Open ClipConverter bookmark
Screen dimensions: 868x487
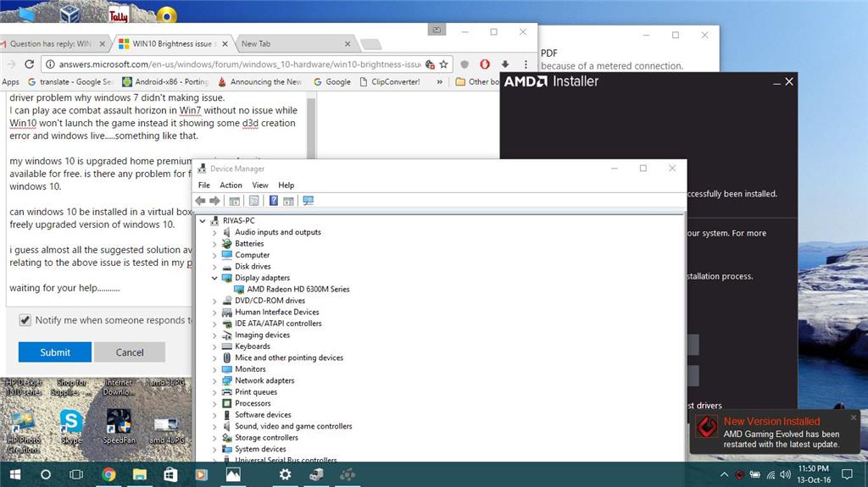coord(390,82)
